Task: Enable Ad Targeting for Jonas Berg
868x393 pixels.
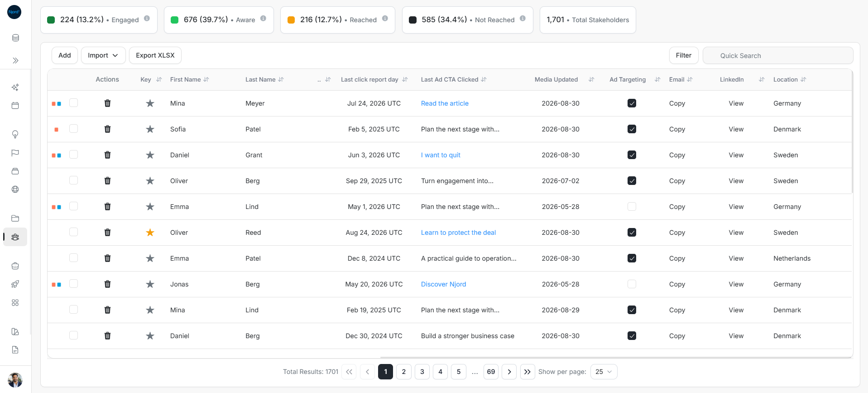Action: (x=632, y=284)
